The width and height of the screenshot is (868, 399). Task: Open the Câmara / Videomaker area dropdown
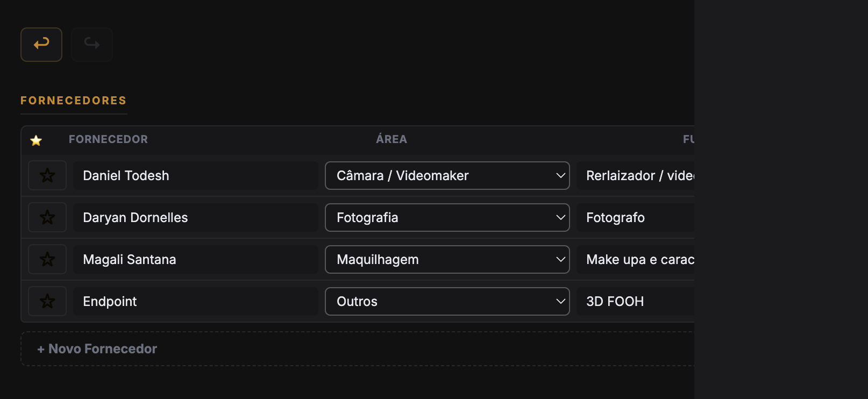(x=447, y=175)
